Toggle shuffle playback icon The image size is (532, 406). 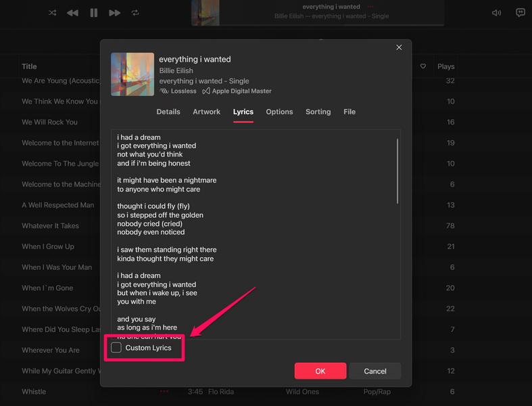pos(52,13)
